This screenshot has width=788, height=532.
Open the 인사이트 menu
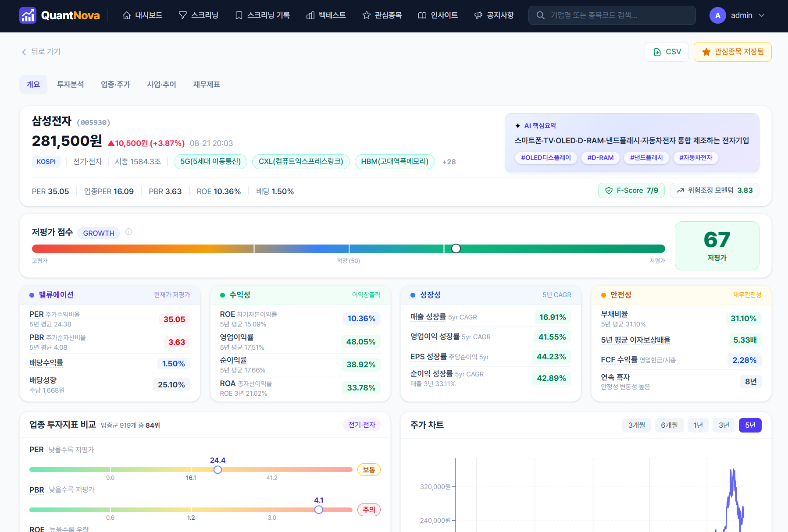pyautogui.click(x=438, y=15)
